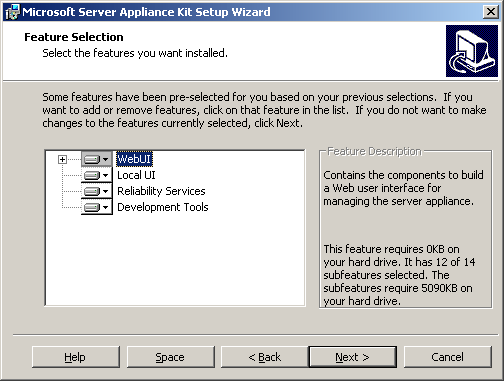Screen dimensions: 504x381
Task: Proceed with the Next button
Action: 353,357
